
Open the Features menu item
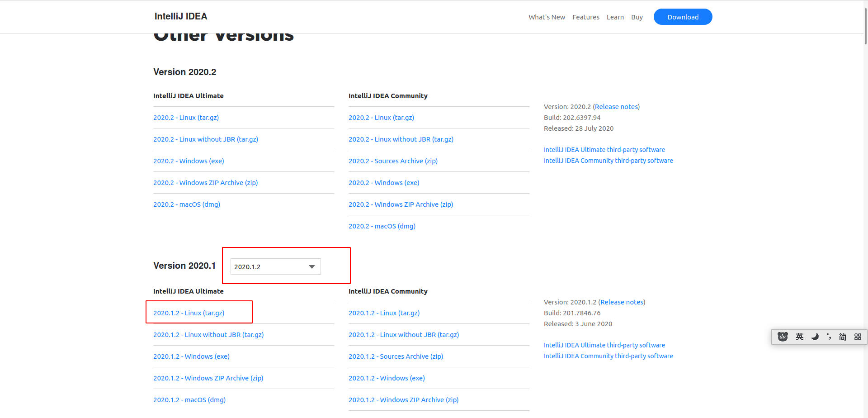coord(586,17)
